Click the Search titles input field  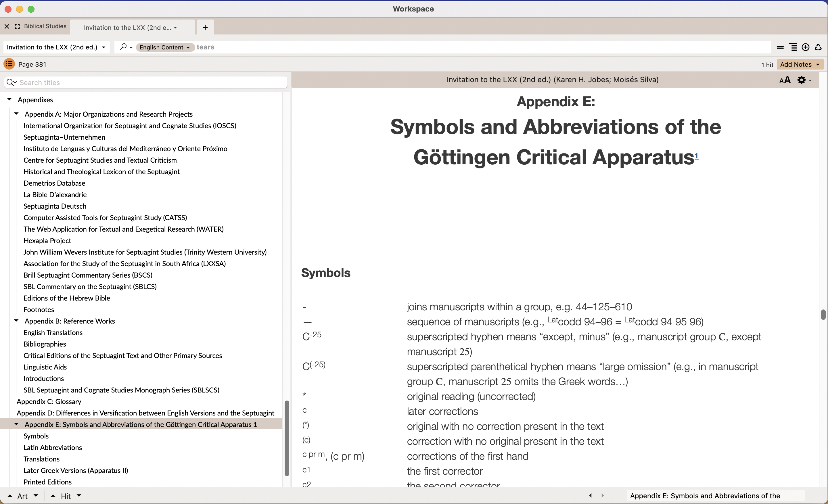point(151,82)
